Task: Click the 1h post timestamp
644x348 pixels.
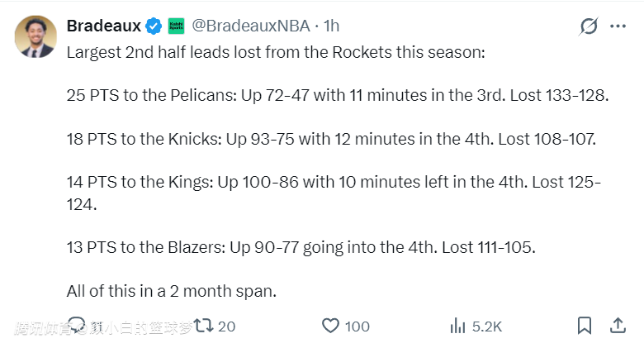Action: 331,26
